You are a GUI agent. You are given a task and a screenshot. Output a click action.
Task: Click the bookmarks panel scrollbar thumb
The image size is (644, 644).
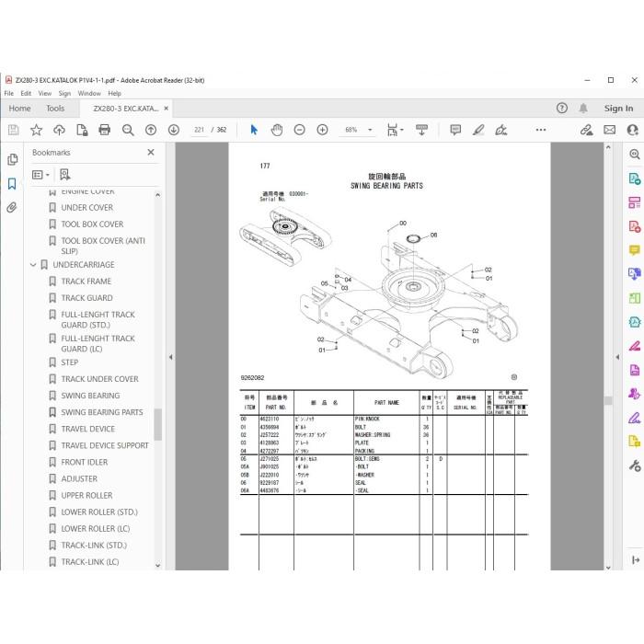pos(157,424)
